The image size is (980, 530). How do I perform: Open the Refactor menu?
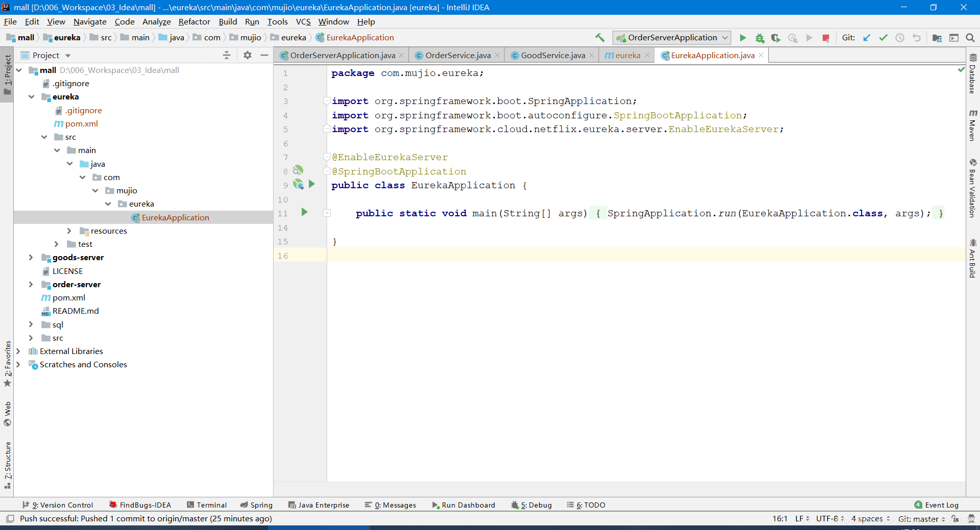coord(194,21)
